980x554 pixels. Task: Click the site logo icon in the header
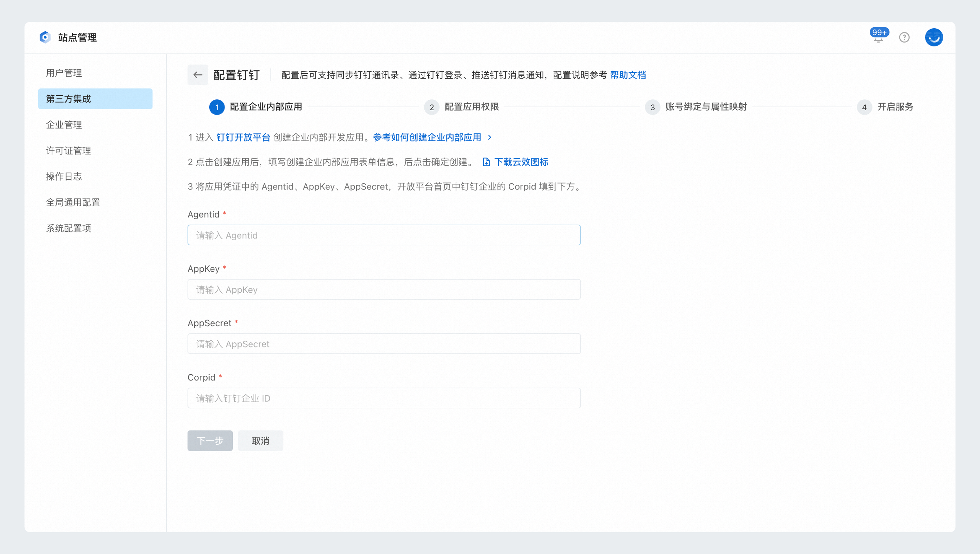click(x=45, y=37)
